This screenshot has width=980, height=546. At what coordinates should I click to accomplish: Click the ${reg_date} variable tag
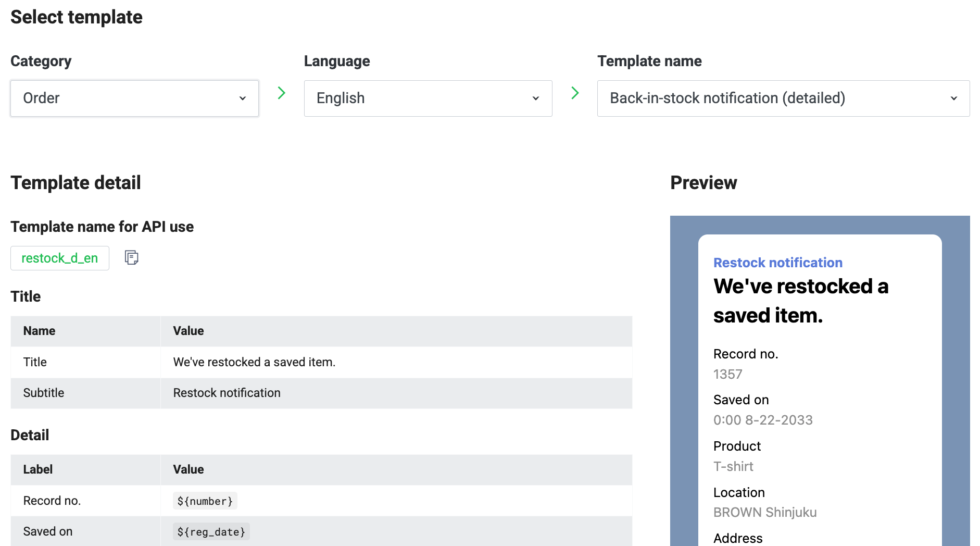pyautogui.click(x=211, y=531)
